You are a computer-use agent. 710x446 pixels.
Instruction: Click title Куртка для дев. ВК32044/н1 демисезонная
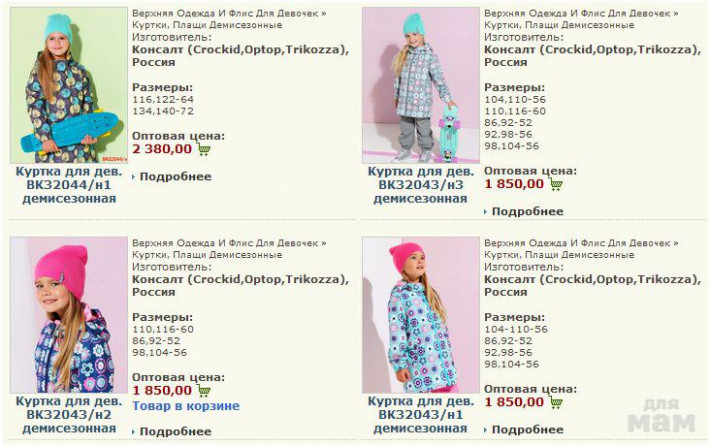click(69, 185)
